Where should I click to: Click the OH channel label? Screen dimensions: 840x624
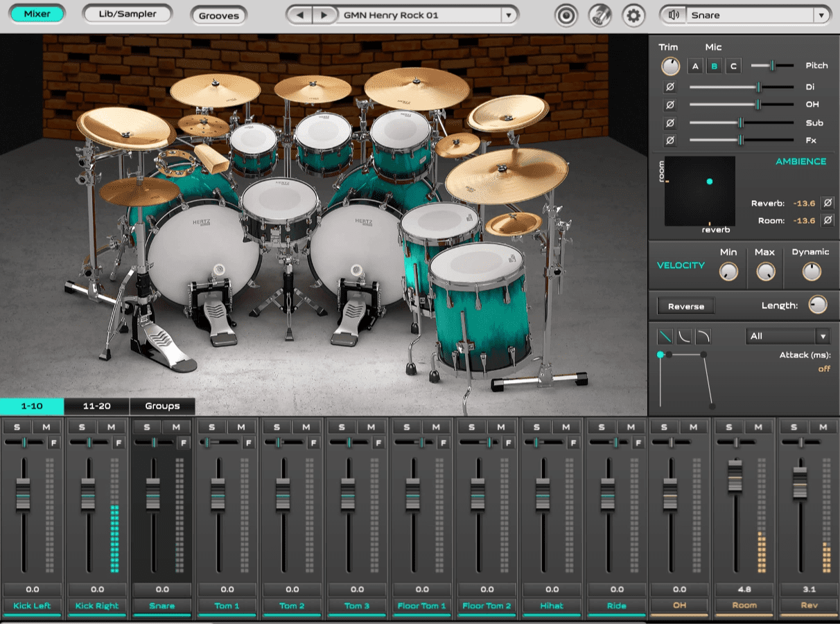coord(679,605)
